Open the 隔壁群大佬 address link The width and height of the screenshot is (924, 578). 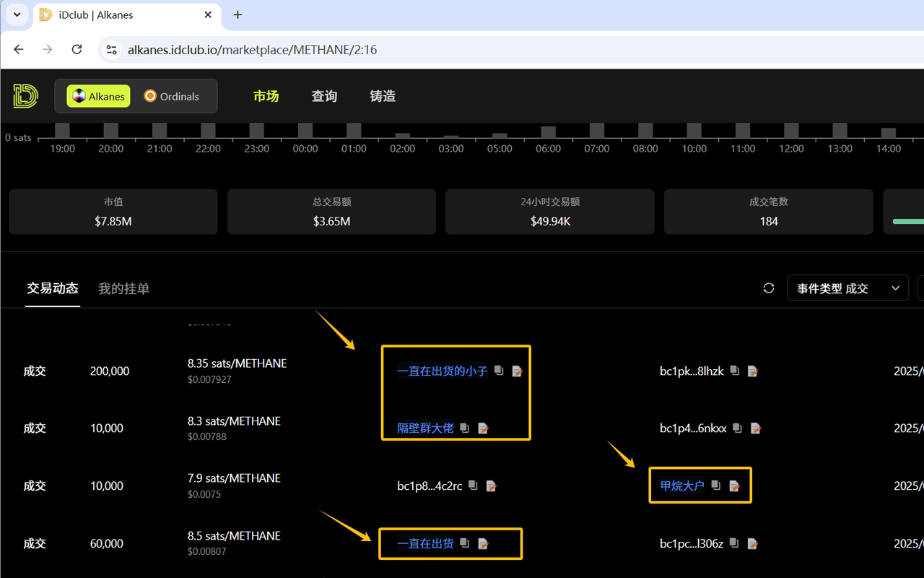[425, 428]
